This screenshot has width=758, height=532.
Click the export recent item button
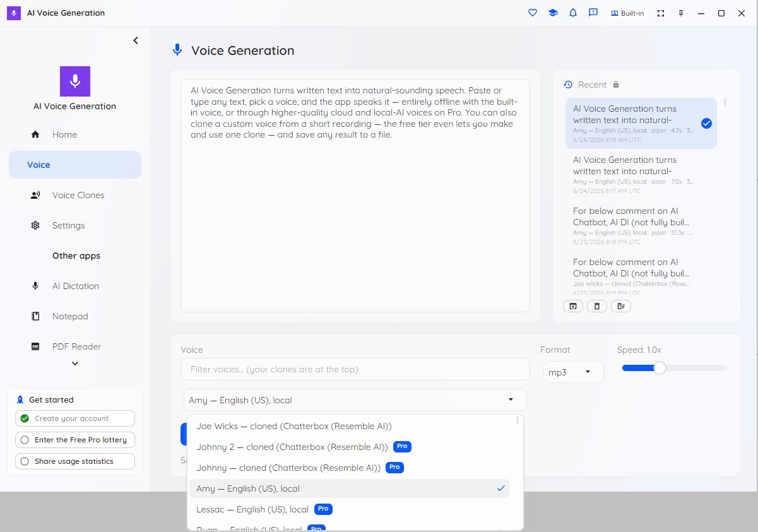pyautogui.click(x=572, y=306)
